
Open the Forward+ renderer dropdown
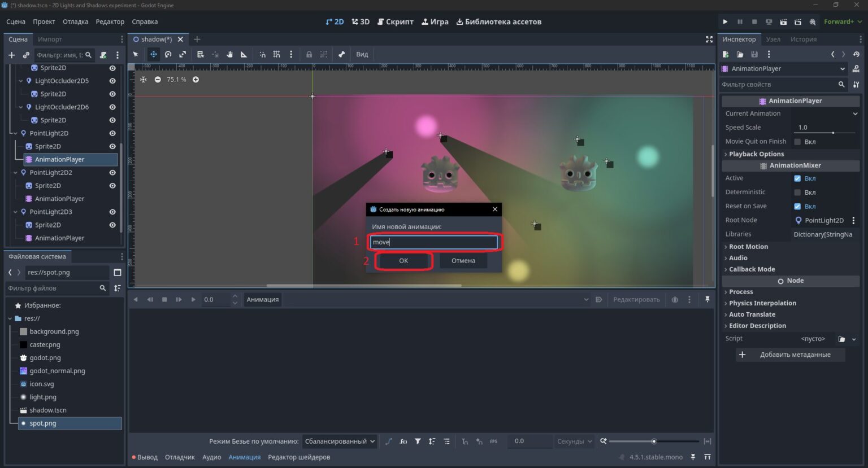843,22
